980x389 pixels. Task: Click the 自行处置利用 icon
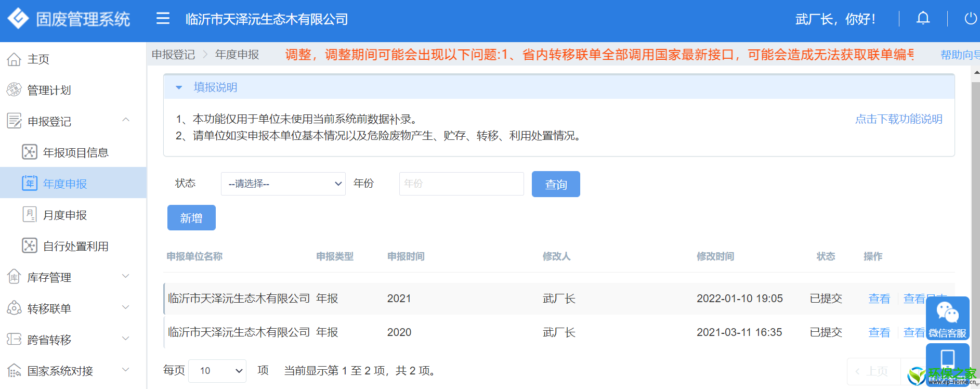30,246
